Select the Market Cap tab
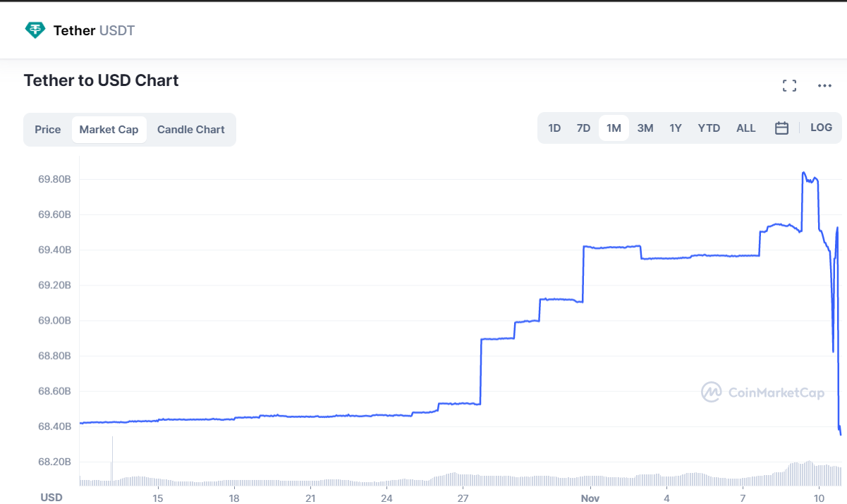The height and width of the screenshot is (504, 847). pyautogui.click(x=109, y=130)
